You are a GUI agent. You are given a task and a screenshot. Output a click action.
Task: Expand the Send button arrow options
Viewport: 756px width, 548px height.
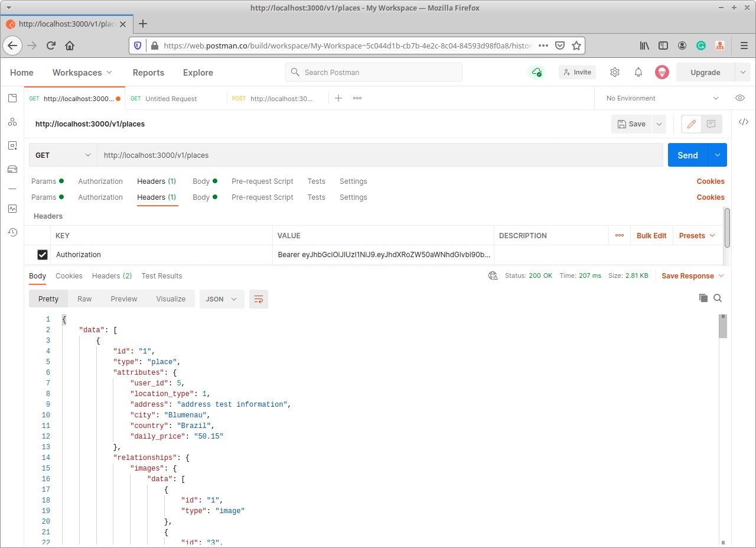[x=718, y=155]
